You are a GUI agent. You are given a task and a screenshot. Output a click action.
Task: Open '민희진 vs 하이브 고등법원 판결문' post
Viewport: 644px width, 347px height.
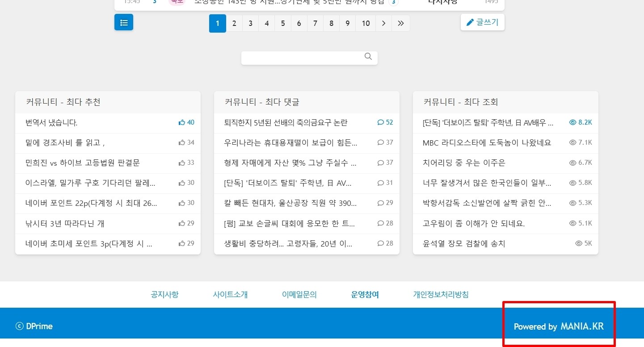(83, 163)
